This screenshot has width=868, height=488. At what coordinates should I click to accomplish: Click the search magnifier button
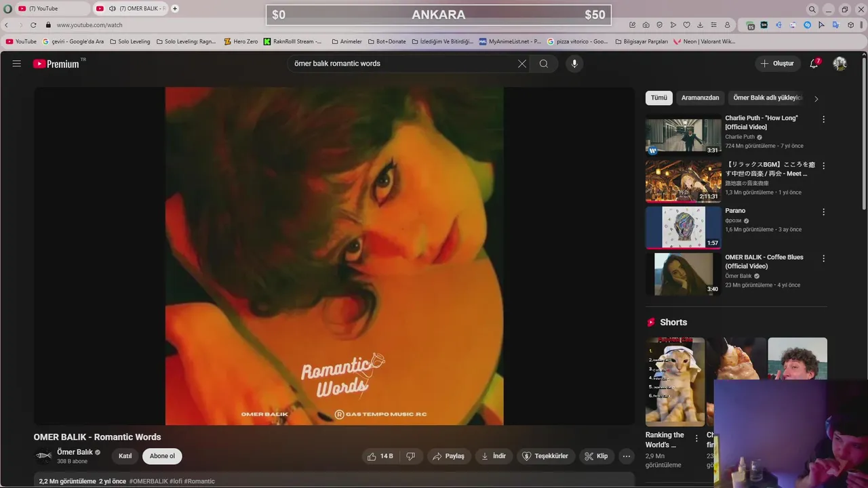point(544,64)
